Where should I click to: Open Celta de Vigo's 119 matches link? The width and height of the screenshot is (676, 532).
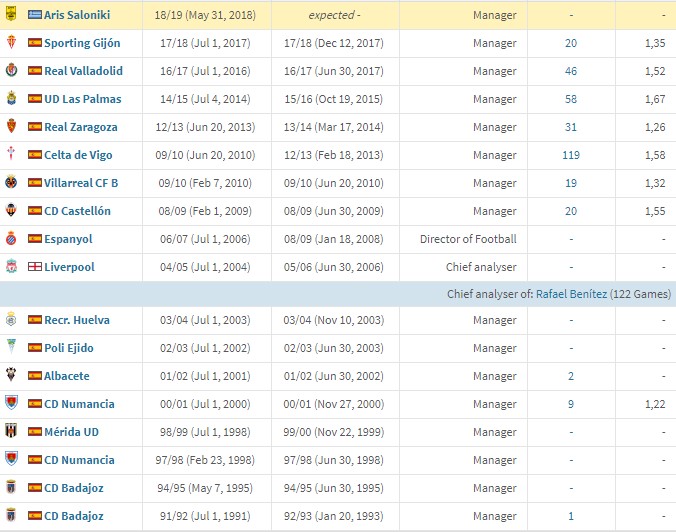(571, 155)
